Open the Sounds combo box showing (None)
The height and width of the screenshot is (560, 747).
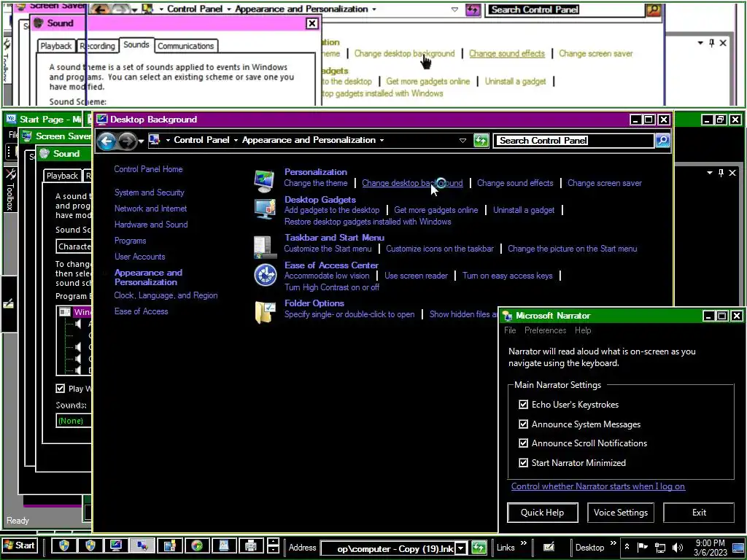click(x=74, y=421)
